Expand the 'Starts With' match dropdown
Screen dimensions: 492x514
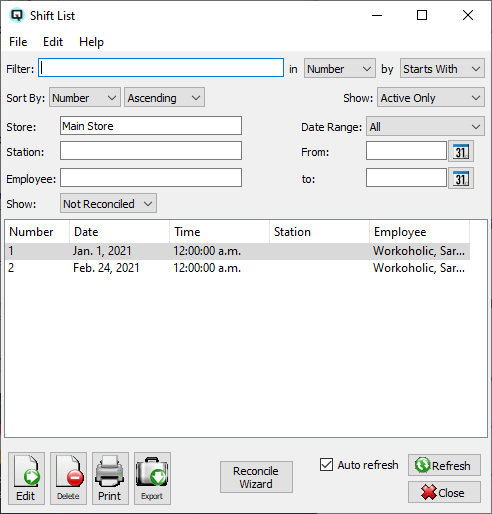click(442, 69)
